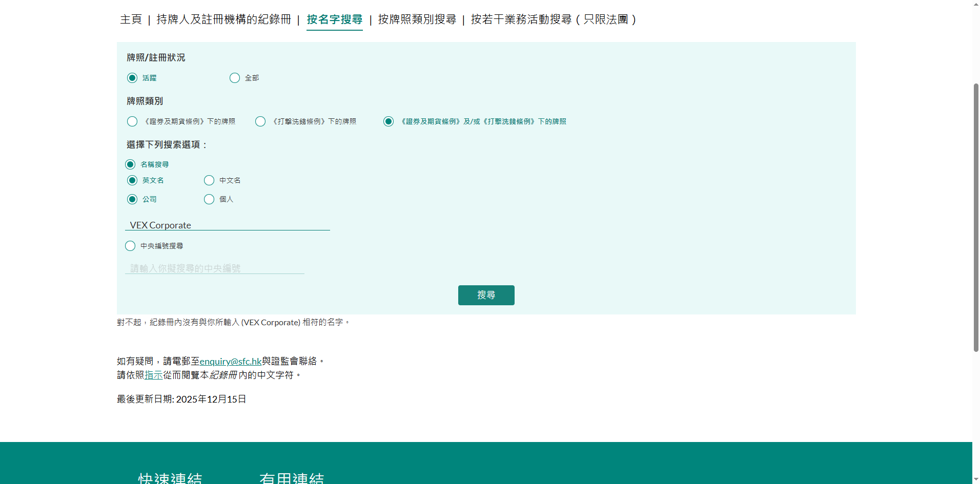Image resolution: width=980 pixels, height=484 pixels.
Task: Choose the 英文名 radio button
Action: [x=132, y=180]
